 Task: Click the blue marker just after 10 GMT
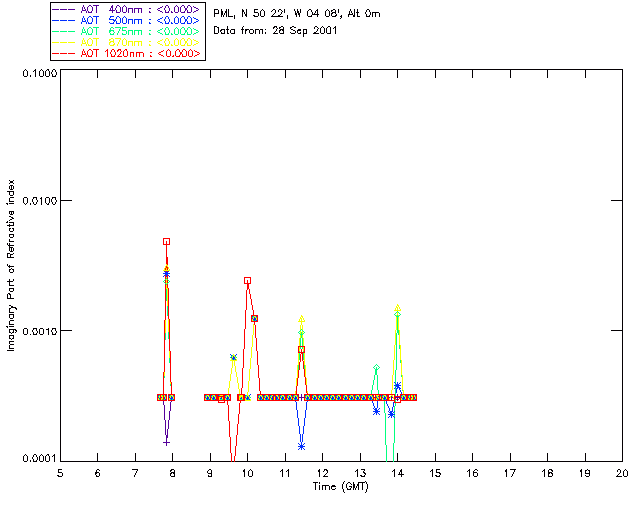pyautogui.click(x=255, y=318)
